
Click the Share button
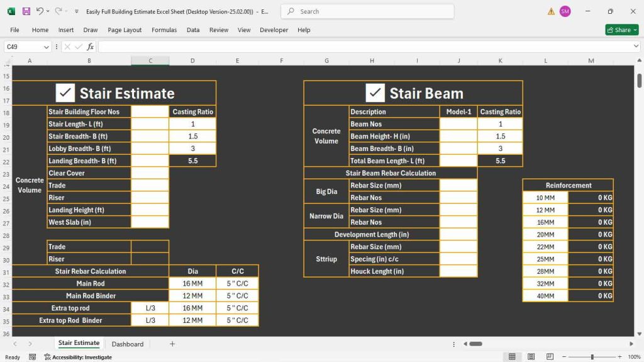pos(620,30)
